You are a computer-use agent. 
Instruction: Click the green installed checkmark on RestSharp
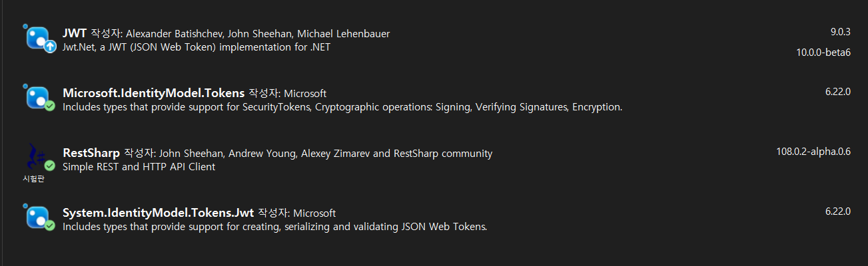tap(50, 166)
